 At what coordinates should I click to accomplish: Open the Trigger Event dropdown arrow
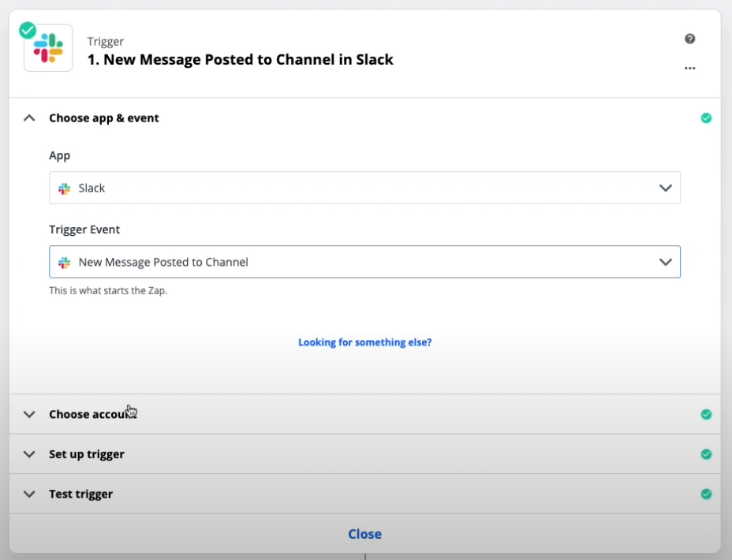click(x=665, y=263)
